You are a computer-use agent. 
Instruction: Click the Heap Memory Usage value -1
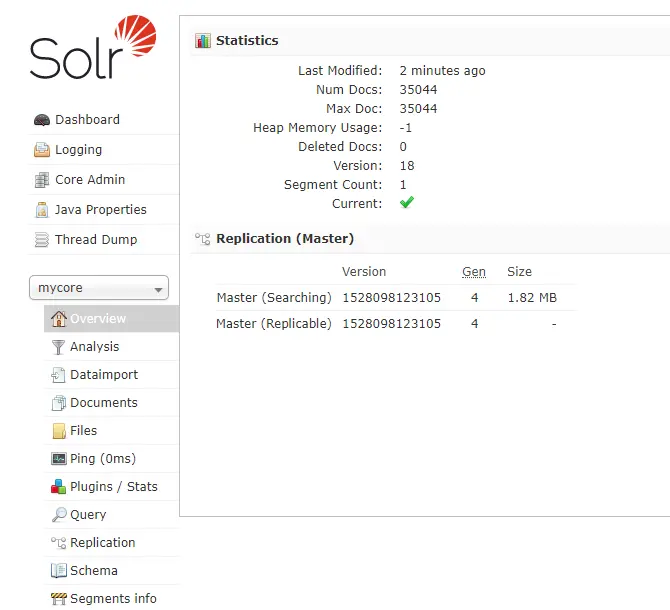406,128
